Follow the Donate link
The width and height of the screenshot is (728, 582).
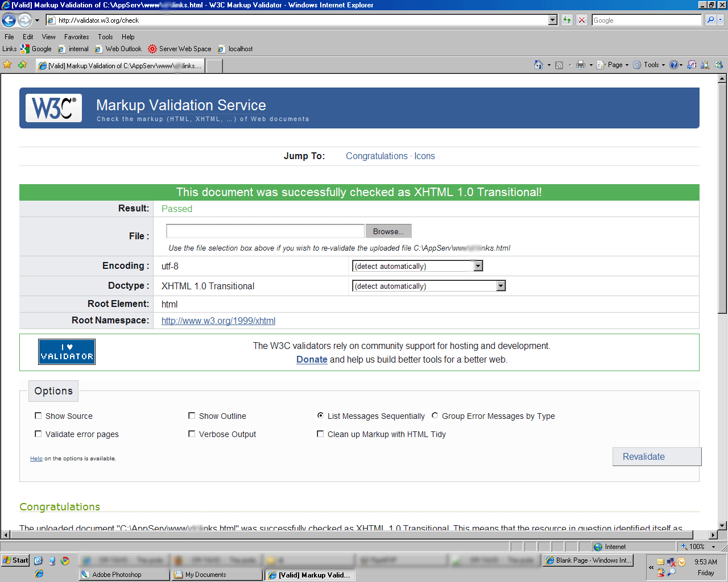click(312, 360)
